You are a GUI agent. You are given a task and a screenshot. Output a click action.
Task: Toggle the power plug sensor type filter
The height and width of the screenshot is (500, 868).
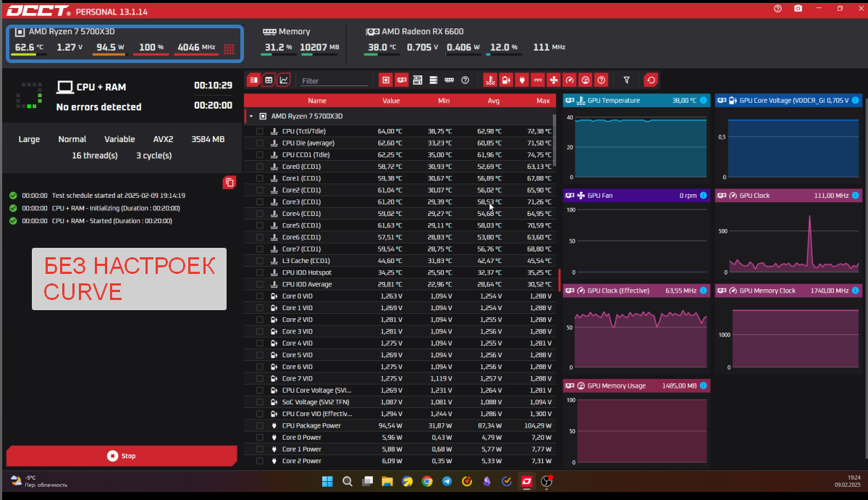click(x=522, y=80)
